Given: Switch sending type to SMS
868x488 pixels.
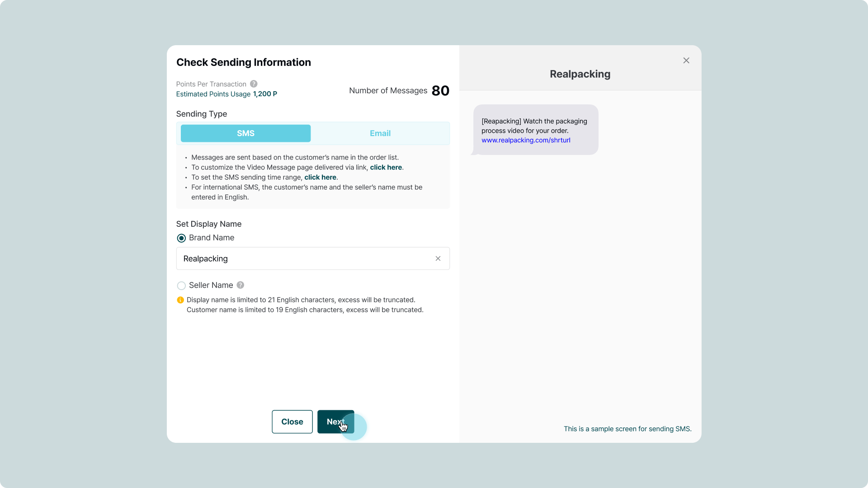Looking at the screenshot, I should 245,133.
